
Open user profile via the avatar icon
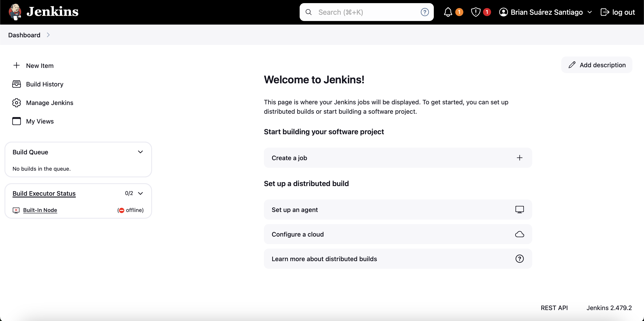(504, 12)
